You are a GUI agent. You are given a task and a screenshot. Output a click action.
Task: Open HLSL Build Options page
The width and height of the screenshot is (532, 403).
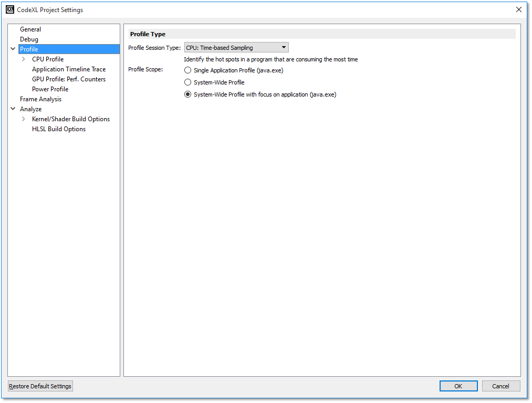[59, 129]
